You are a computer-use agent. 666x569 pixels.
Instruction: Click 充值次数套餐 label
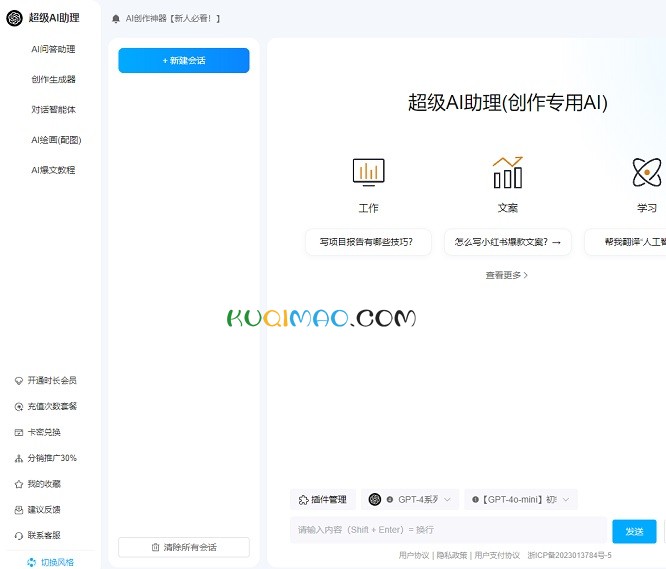[x=52, y=406]
